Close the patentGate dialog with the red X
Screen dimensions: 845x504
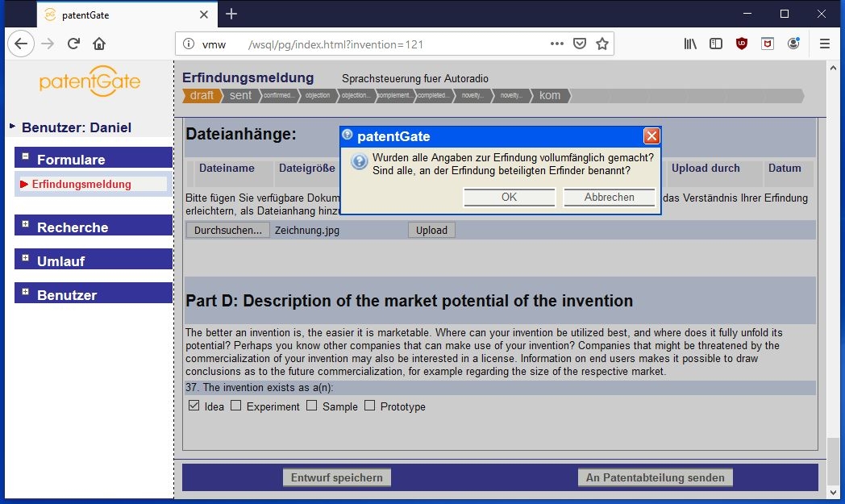(x=651, y=135)
